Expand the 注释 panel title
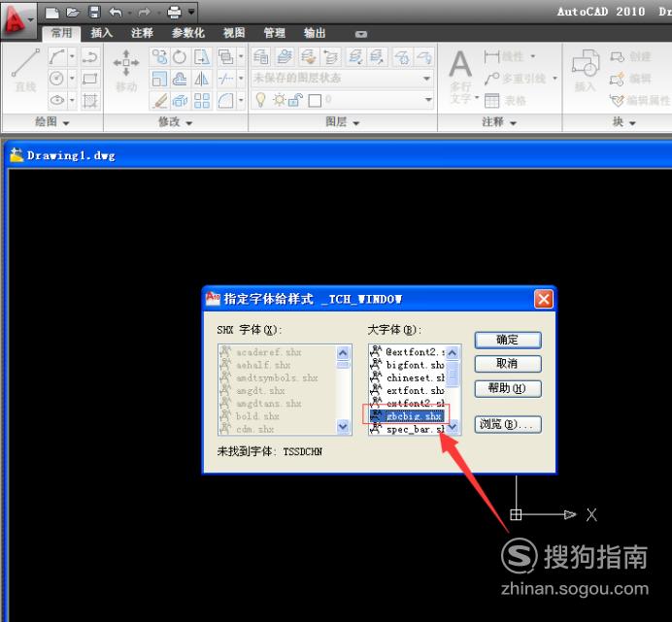The image size is (672, 622). coord(499,122)
